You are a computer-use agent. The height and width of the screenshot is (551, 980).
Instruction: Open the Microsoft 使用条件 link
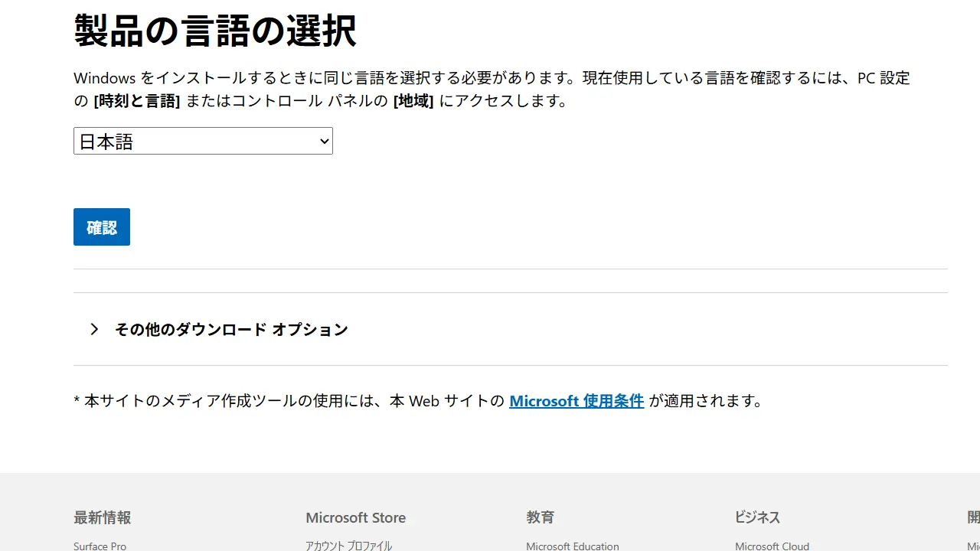click(576, 400)
